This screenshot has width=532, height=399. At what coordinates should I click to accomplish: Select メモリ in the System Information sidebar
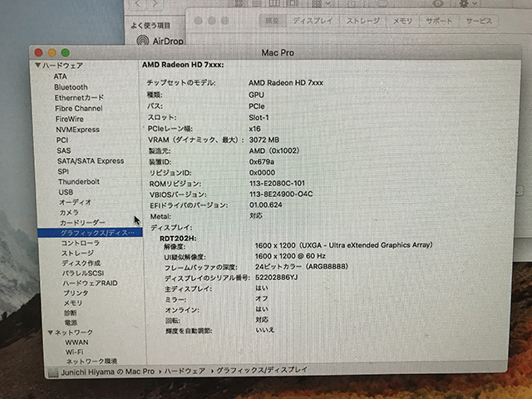[73, 303]
